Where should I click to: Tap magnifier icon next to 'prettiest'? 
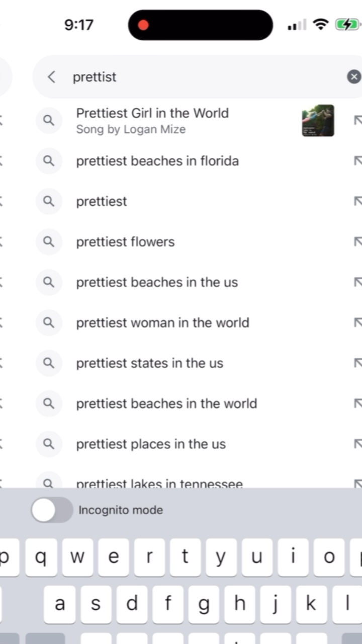coord(49,201)
